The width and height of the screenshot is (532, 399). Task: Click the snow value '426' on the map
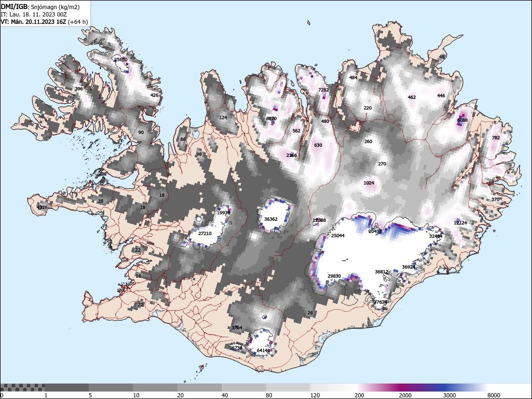(x=154, y=95)
